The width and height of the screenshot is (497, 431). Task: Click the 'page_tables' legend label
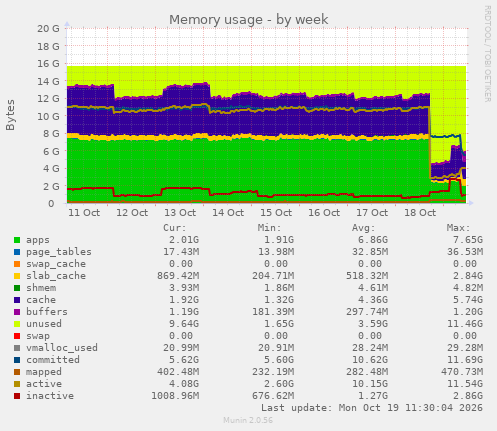[59, 252]
